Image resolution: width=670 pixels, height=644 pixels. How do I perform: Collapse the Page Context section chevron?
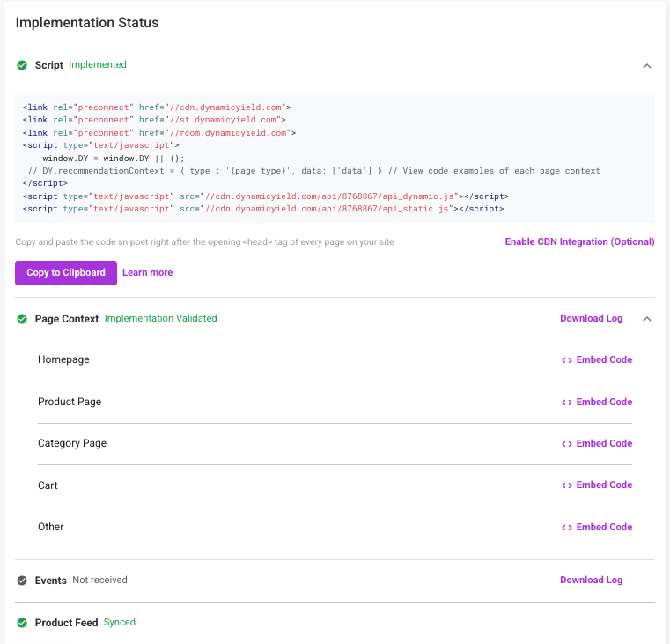pyautogui.click(x=647, y=319)
